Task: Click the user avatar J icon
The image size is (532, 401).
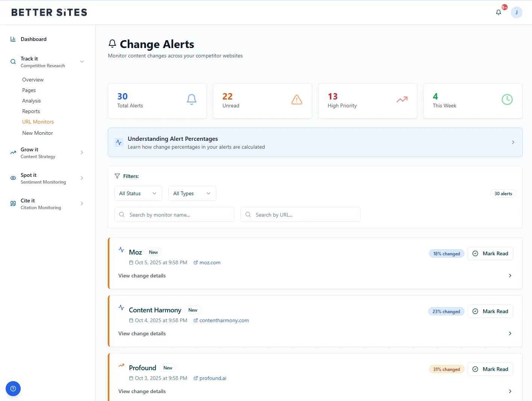Action: tap(516, 12)
